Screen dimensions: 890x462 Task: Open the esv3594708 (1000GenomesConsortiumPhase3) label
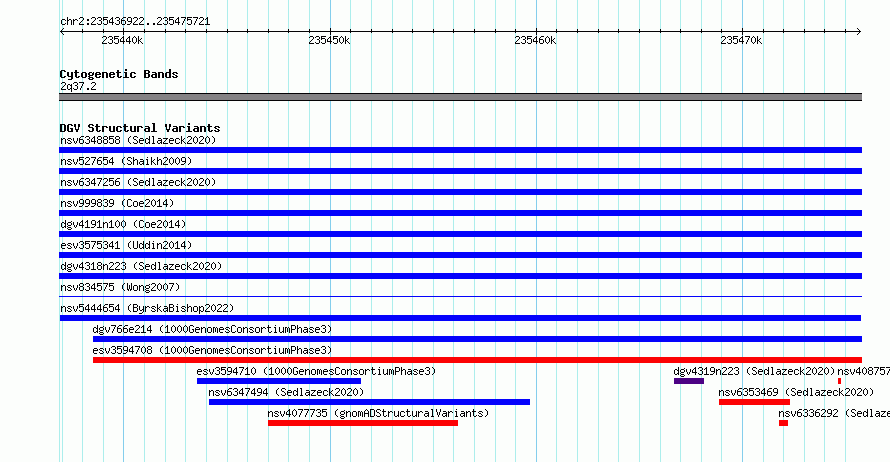tap(212, 350)
